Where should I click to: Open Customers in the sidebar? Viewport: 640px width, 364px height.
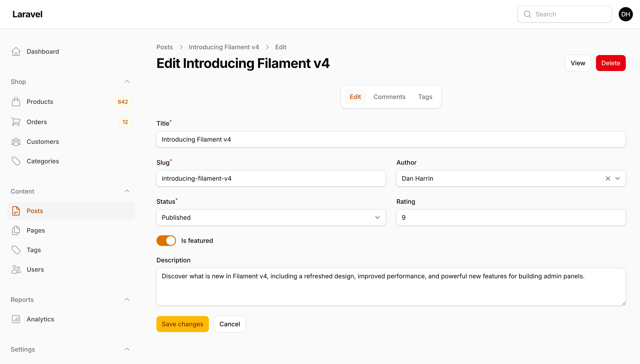click(71, 142)
